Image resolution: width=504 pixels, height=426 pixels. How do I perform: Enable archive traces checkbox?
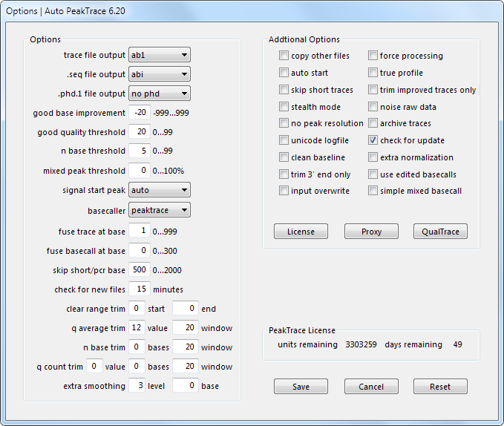[373, 123]
